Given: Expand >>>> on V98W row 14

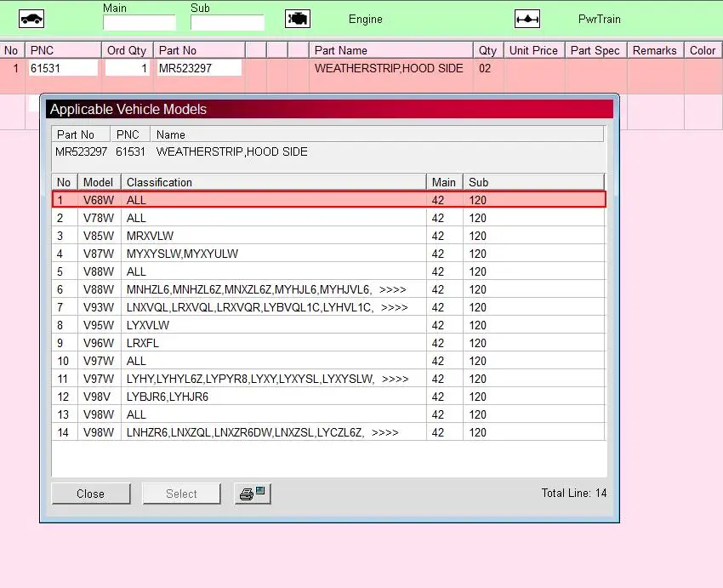Looking at the screenshot, I should tap(385, 432).
